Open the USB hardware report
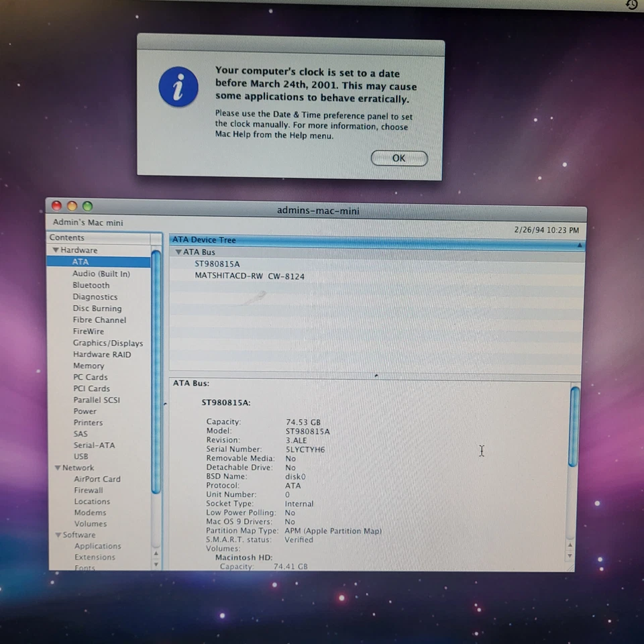 click(80, 456)
